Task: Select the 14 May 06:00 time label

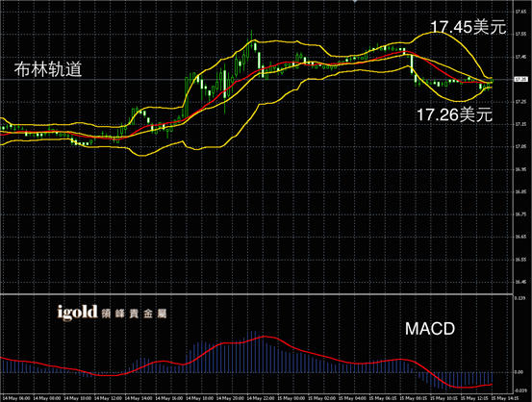Action: click(16, 398)
